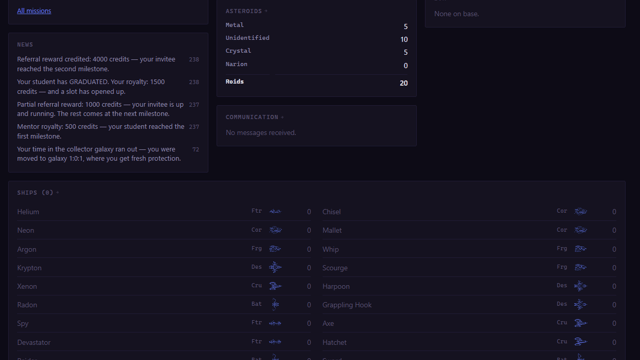Click the Referral reward 4000 credits news item
640x360 pixels.
pyautogui.click(x=108, y=64)
